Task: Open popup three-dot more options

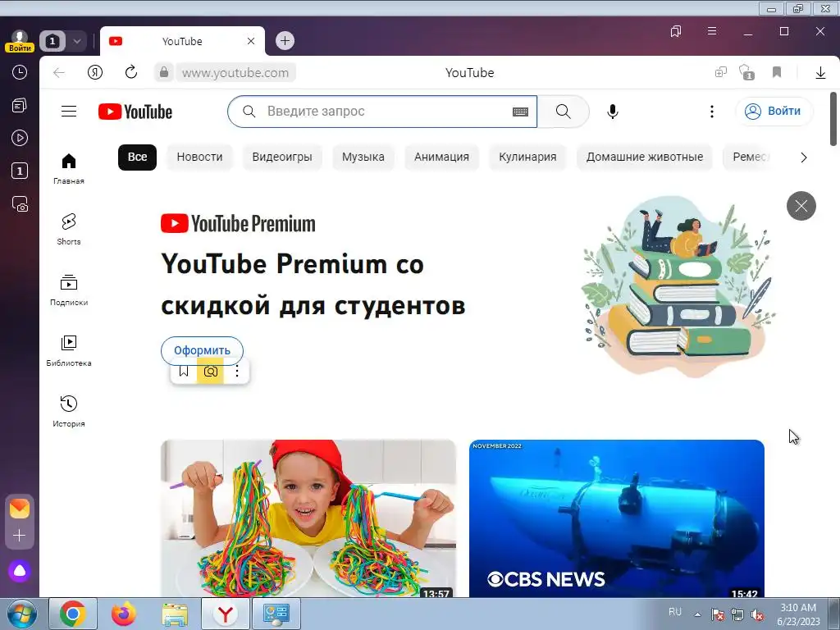Action: click(237, 372)
